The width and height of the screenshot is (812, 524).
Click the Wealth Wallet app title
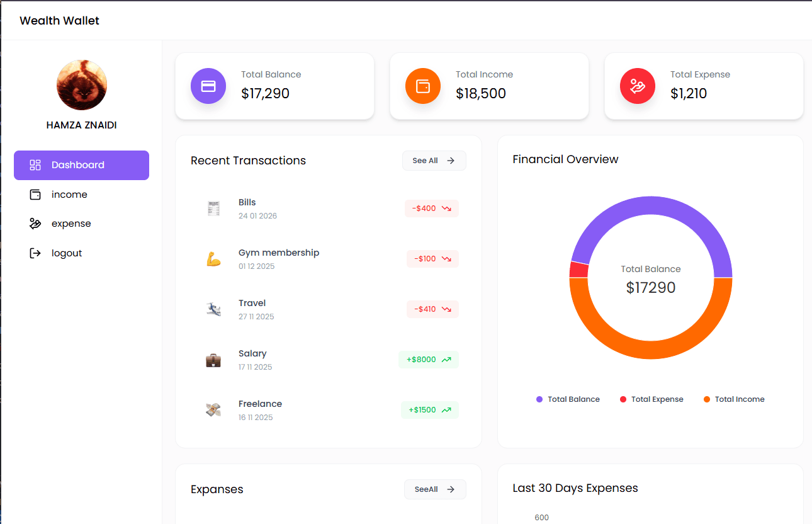pos(60,21)
